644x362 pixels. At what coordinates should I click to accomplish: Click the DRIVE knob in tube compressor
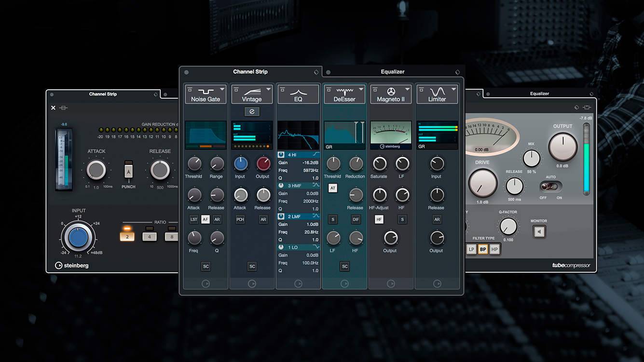pyautogui.click(x=482, y=184)
